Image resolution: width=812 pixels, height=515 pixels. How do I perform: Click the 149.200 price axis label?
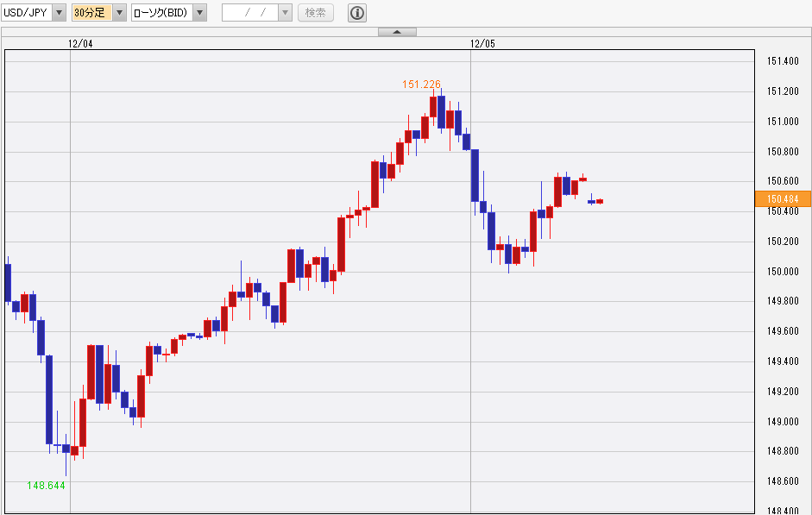(783, 391)
